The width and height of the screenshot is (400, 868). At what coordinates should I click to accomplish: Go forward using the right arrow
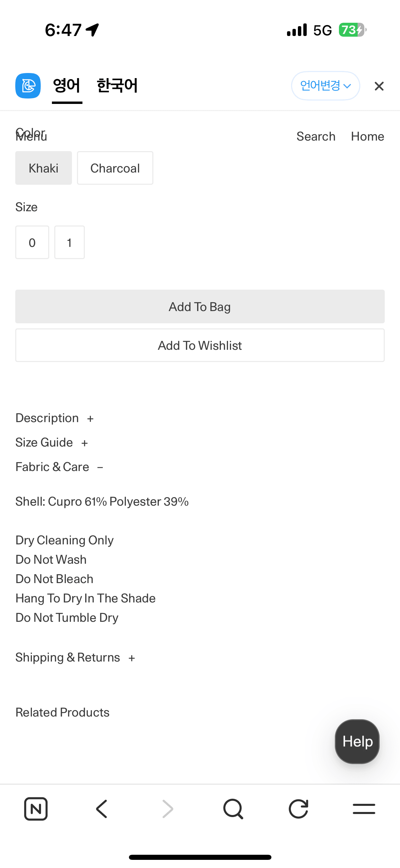click(x=168, y=809)
